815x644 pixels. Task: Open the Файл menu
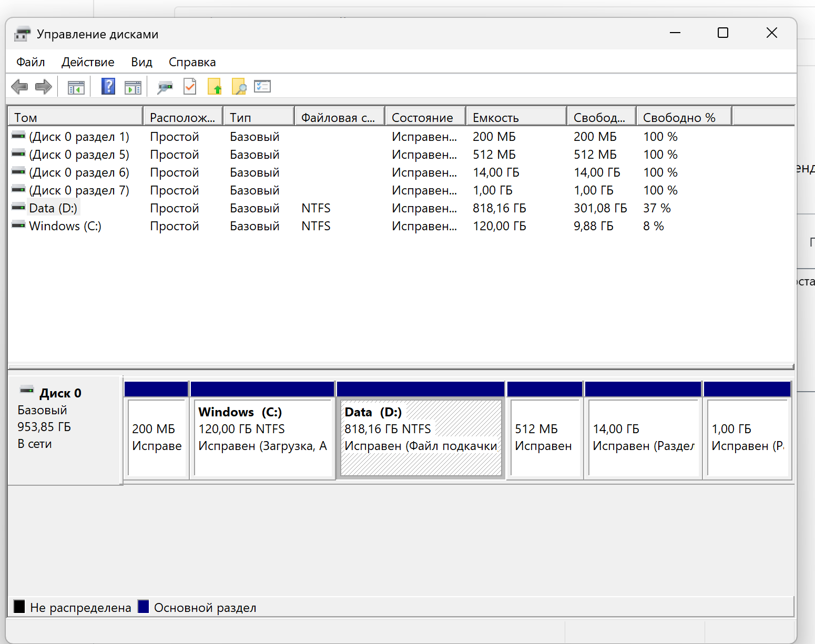(x=30, y=62)
